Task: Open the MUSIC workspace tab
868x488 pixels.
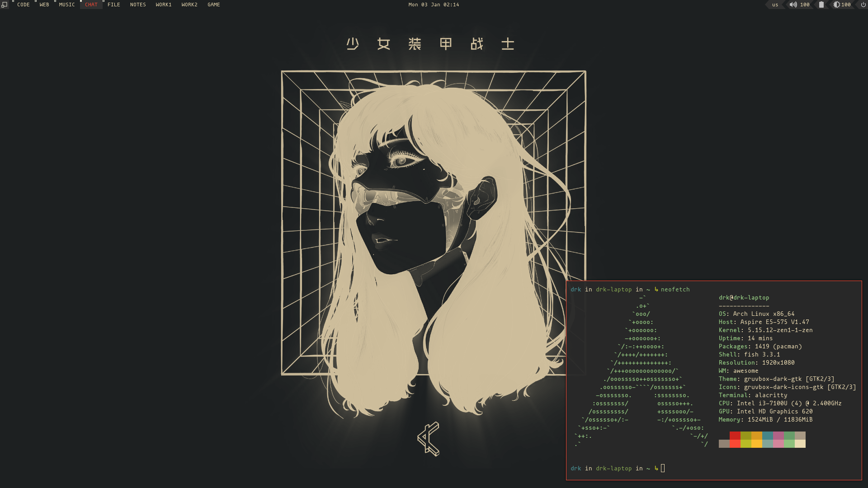Action: pos(66,5)
